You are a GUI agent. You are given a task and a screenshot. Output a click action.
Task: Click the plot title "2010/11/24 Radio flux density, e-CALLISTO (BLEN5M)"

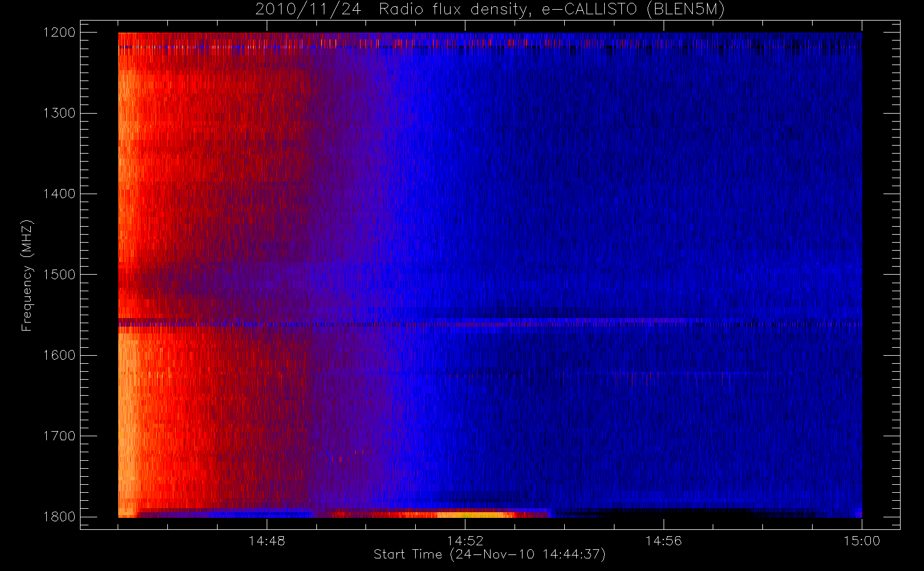click(490, 10)
